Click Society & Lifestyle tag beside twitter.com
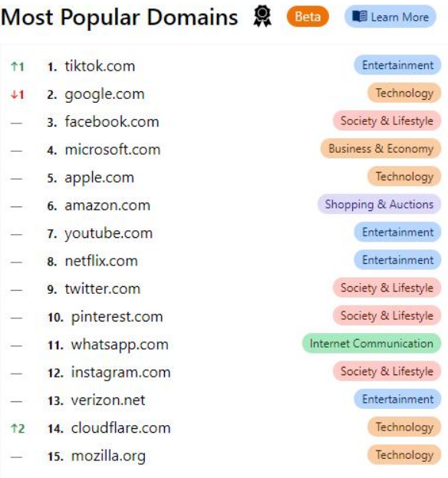The image size is (448, 478). 387,288
